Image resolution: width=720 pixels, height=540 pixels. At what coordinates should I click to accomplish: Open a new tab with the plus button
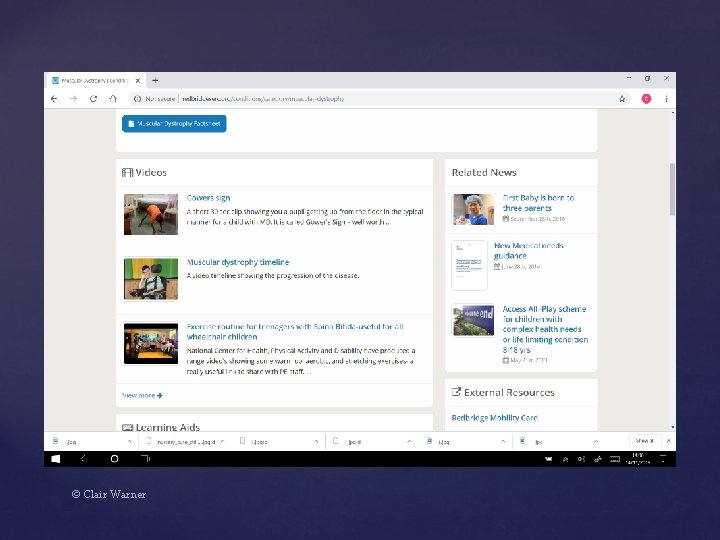tap(155, 80)
